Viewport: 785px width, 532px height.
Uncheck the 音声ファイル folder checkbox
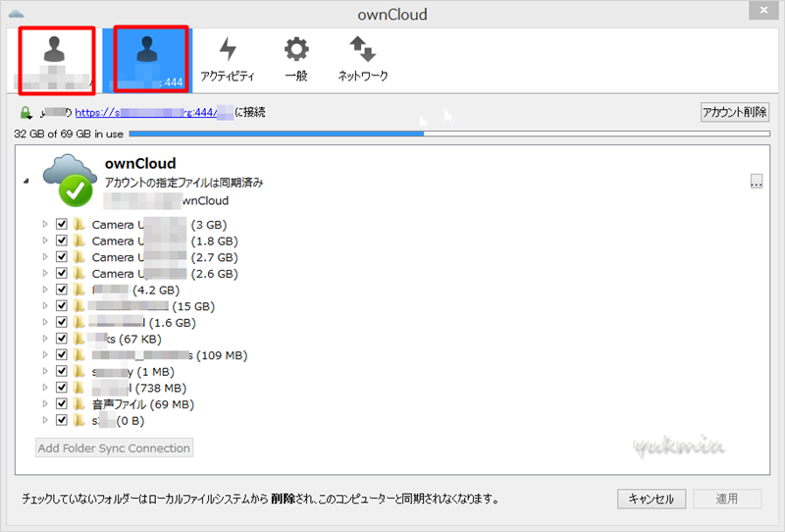pyautogui.click(x=62, y=403)
